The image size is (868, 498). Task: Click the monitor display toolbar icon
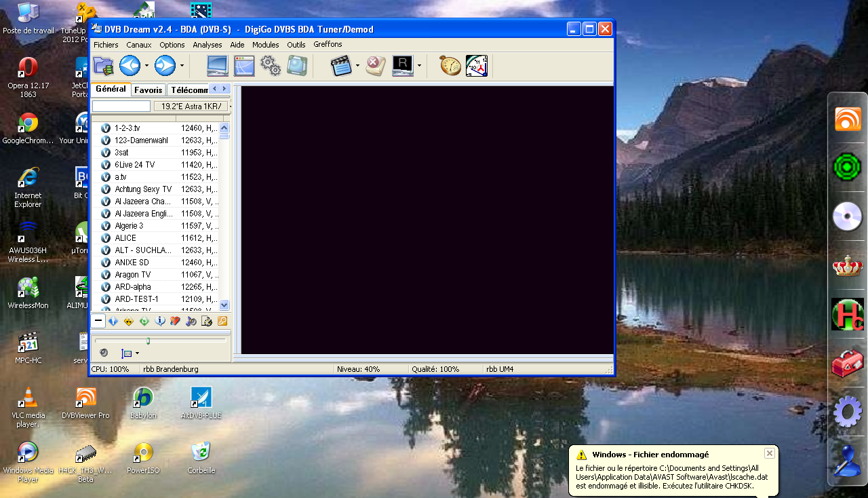[218, 66]
